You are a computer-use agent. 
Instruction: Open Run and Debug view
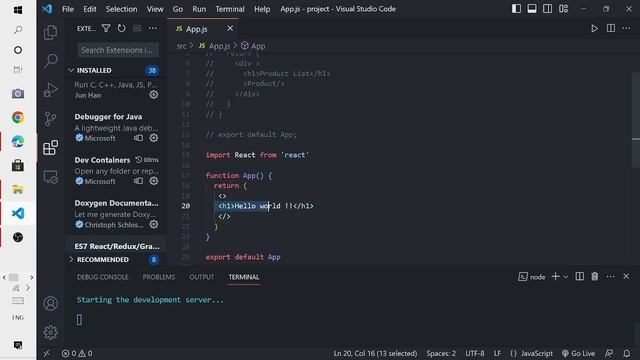point(51,90)
